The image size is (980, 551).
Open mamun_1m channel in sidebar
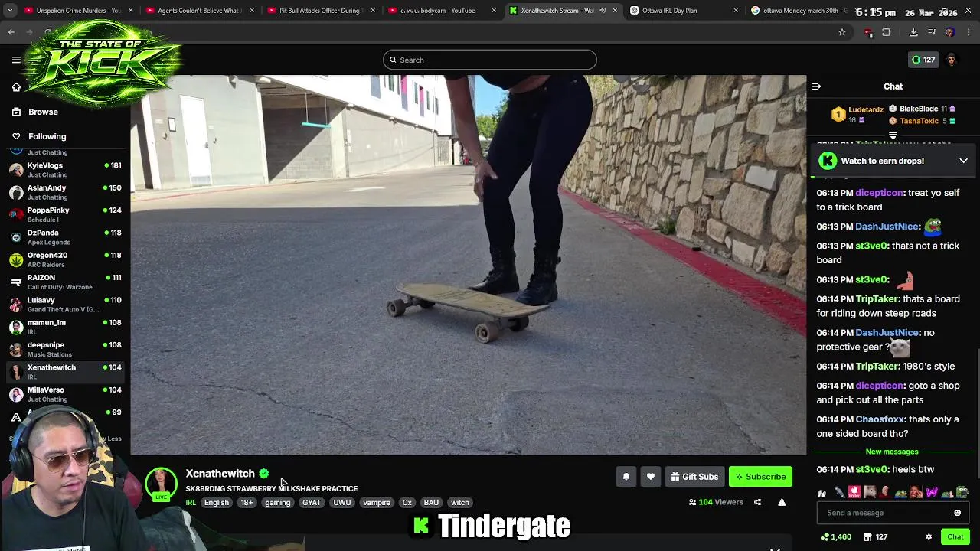tap(65, 327)
